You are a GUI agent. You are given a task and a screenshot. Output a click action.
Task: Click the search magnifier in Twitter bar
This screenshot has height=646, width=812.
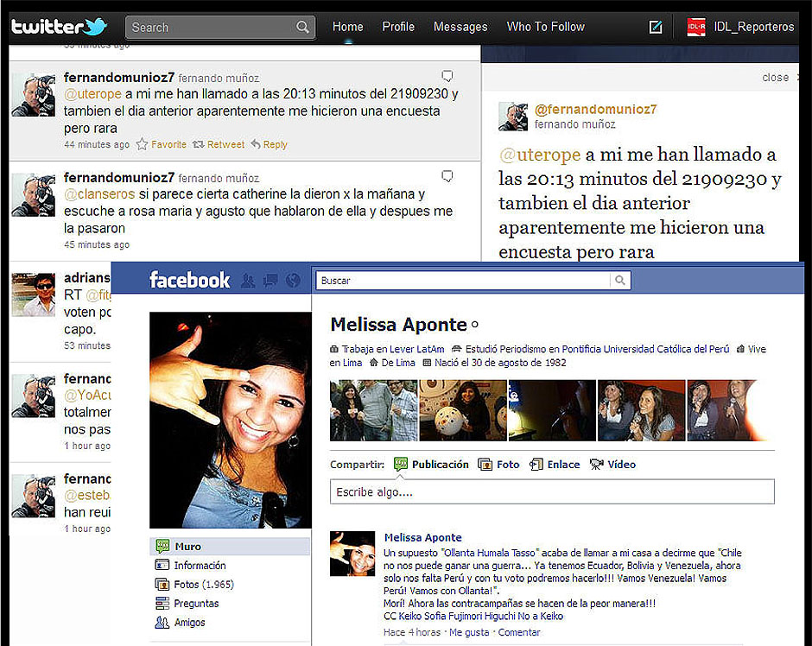click(x=302, y=27)
